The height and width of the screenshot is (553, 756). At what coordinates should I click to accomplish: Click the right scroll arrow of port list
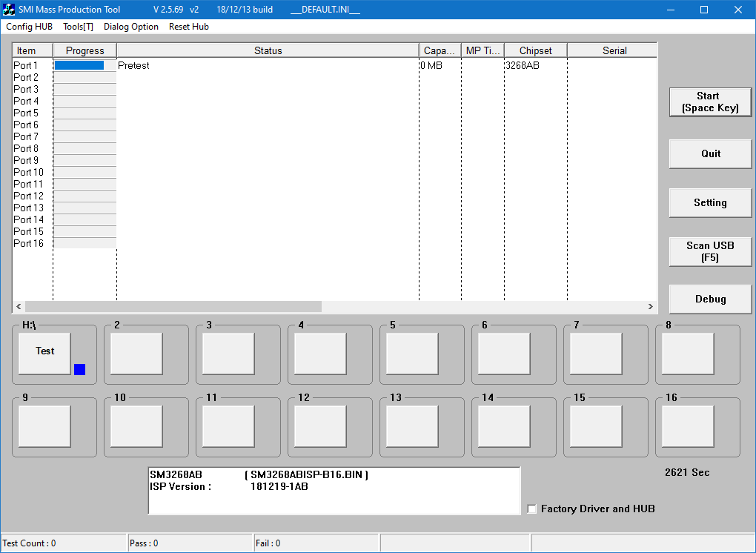[x=651, y=306]
